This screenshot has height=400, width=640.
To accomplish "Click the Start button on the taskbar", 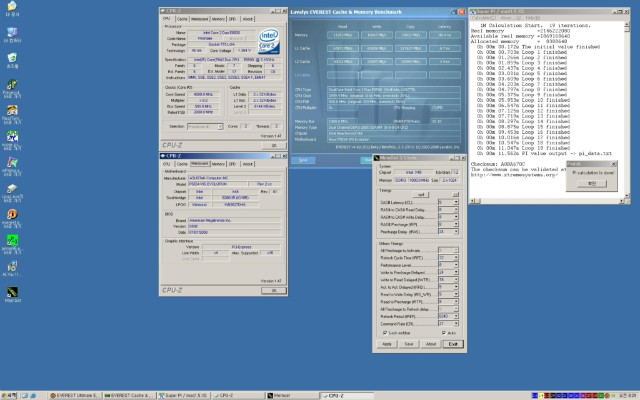I will pos(9,396).
